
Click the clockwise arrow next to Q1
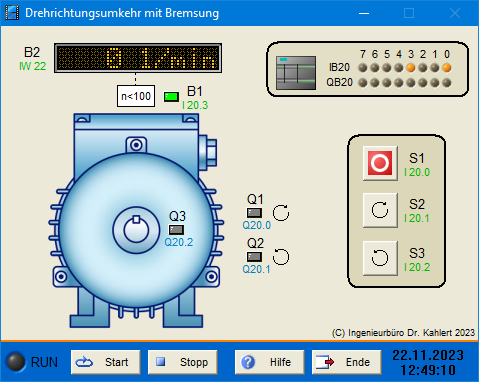pos(281,213)
